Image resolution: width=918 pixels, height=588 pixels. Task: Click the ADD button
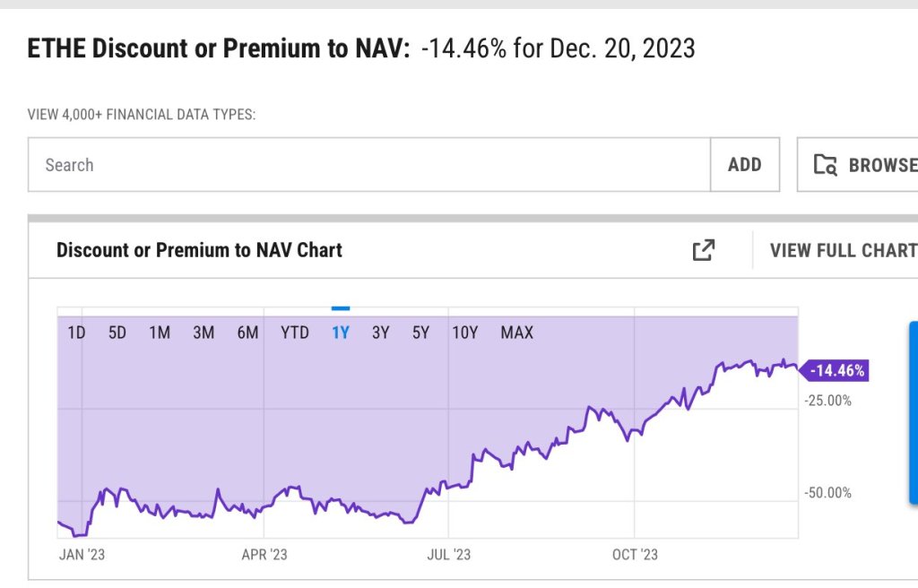pyautogui.click(x=744, y=165)
